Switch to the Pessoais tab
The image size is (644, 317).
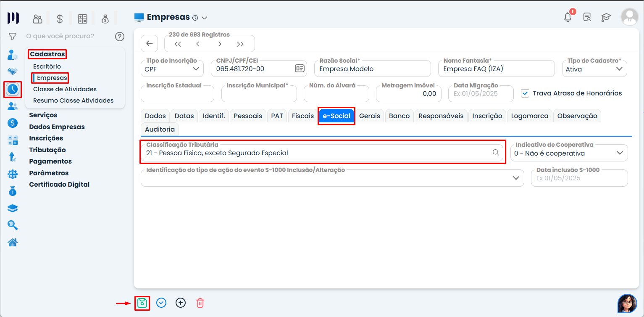[248, 116]
